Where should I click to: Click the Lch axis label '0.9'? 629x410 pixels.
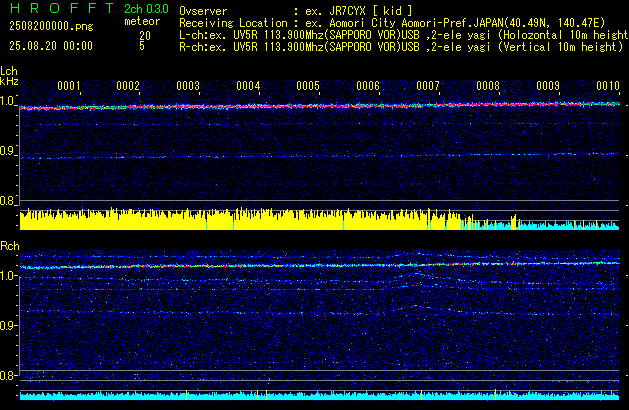(8, 151)
